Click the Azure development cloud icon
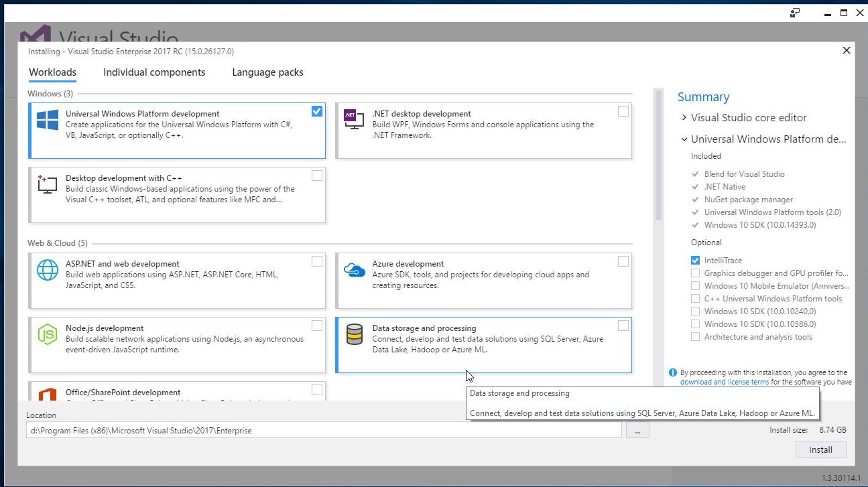Screen dimensions: 868x487 coord(353,270)
